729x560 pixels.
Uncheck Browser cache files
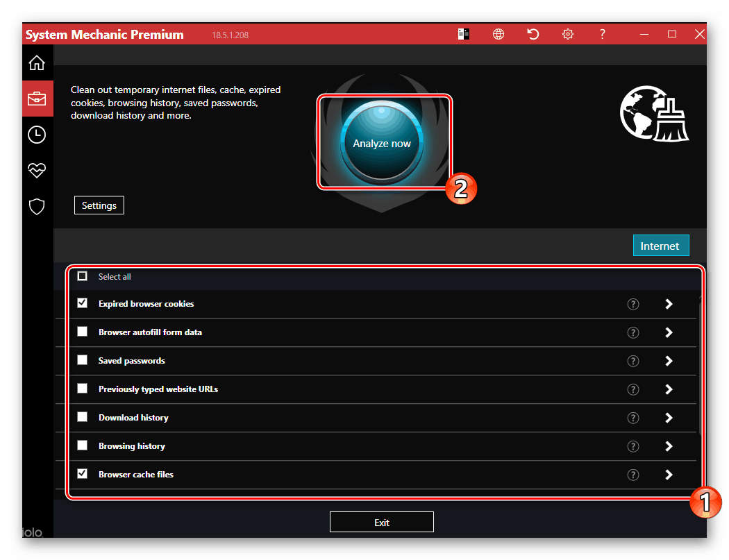pos(83,473)
